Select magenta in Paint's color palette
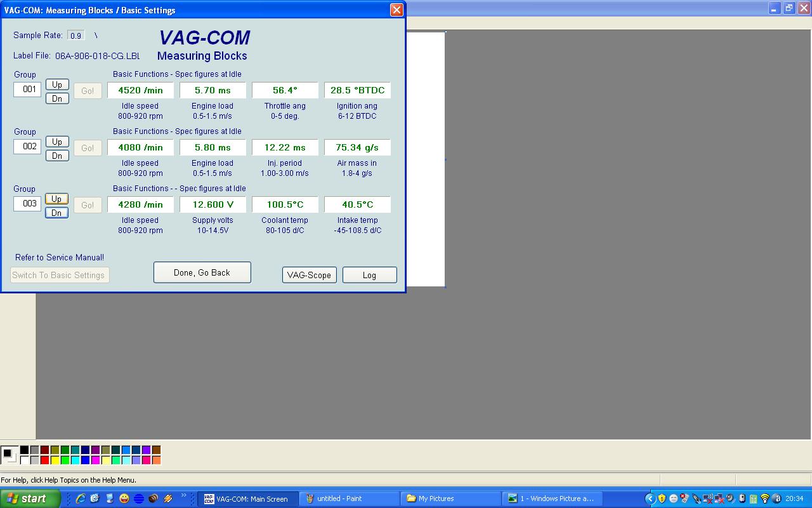The width and height of the screenshot is (812, 508). point(95,460)
